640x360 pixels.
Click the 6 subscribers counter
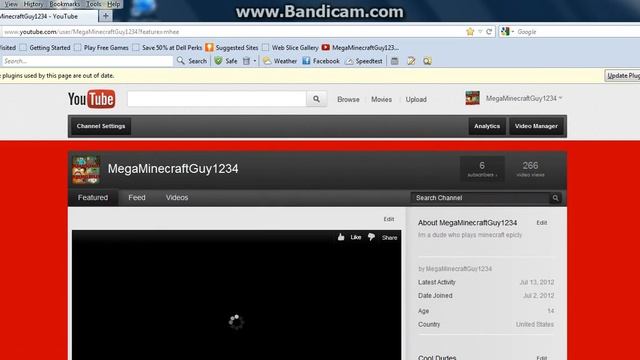[482, 169]
